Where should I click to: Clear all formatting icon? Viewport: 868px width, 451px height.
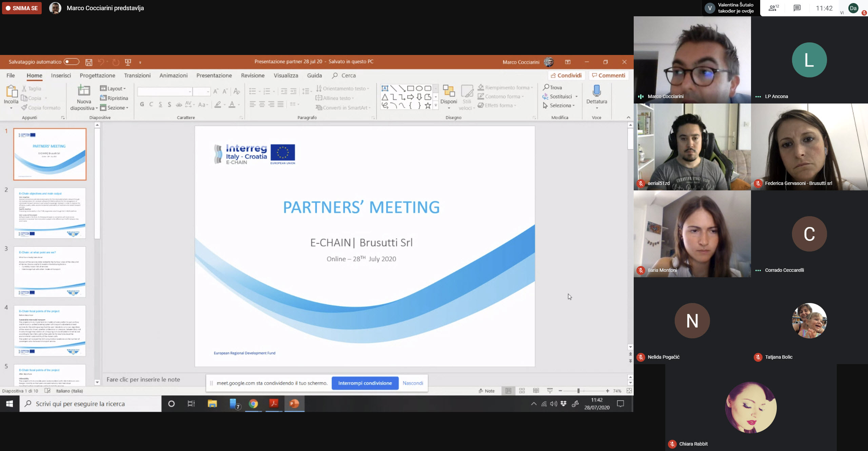[237, 91]
